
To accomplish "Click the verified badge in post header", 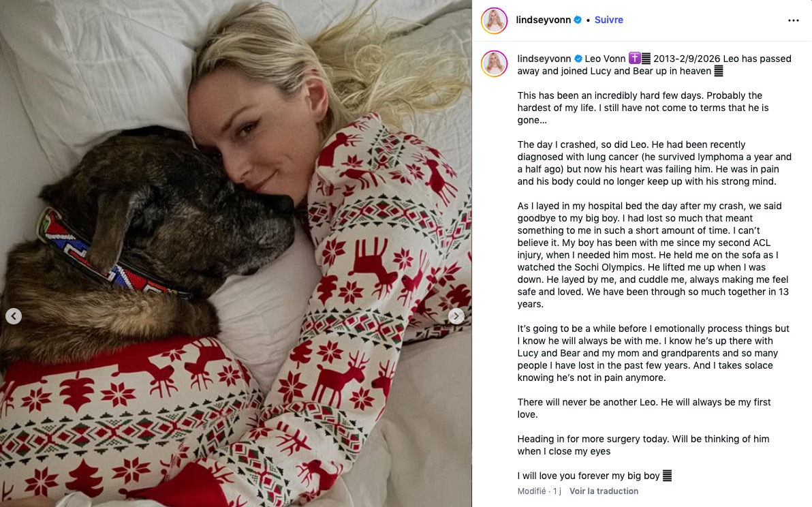I will point(578,20).
